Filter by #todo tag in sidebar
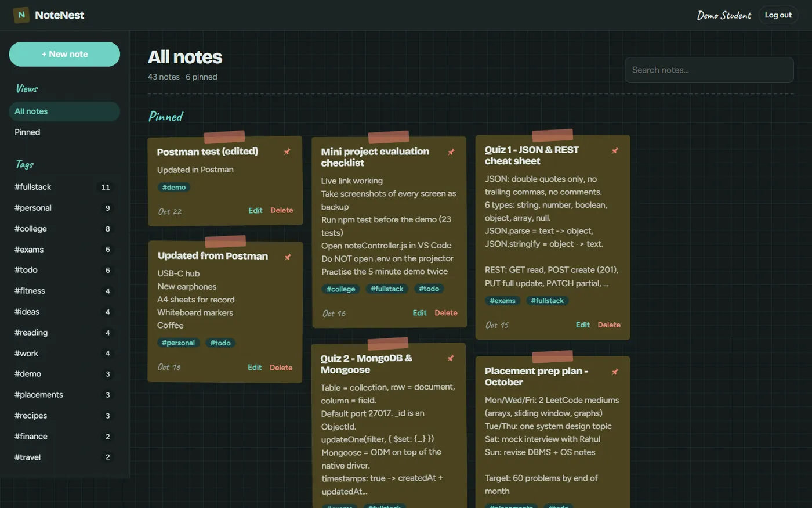 [64, 270]
